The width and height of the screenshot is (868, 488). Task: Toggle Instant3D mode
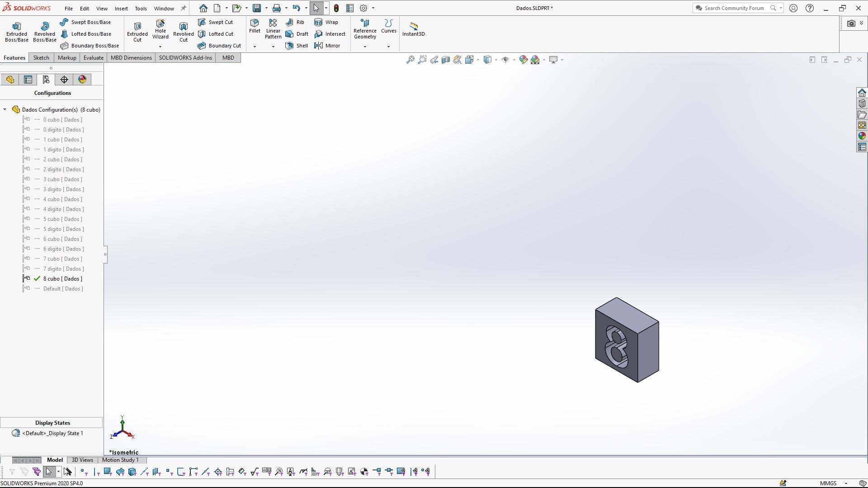point(414,29)
